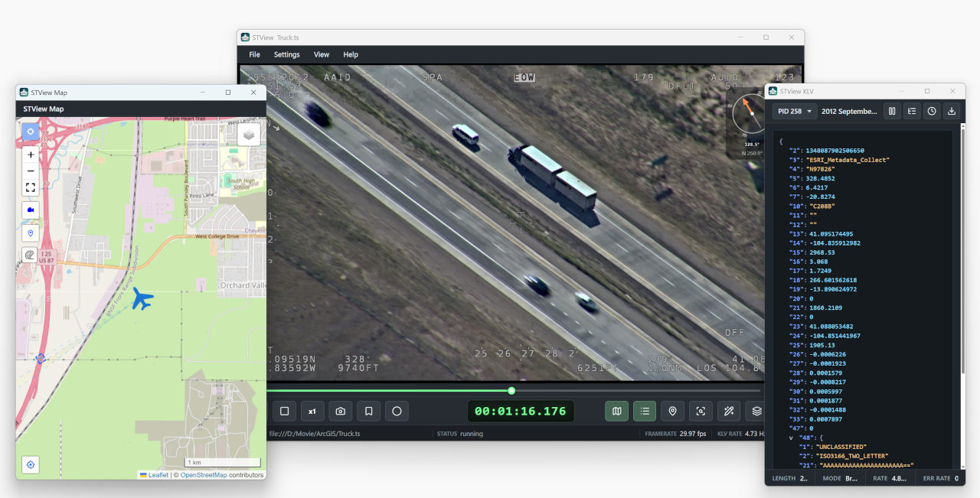
Task: Click the target focus icon in player toolbar
Action: [701, 411]
